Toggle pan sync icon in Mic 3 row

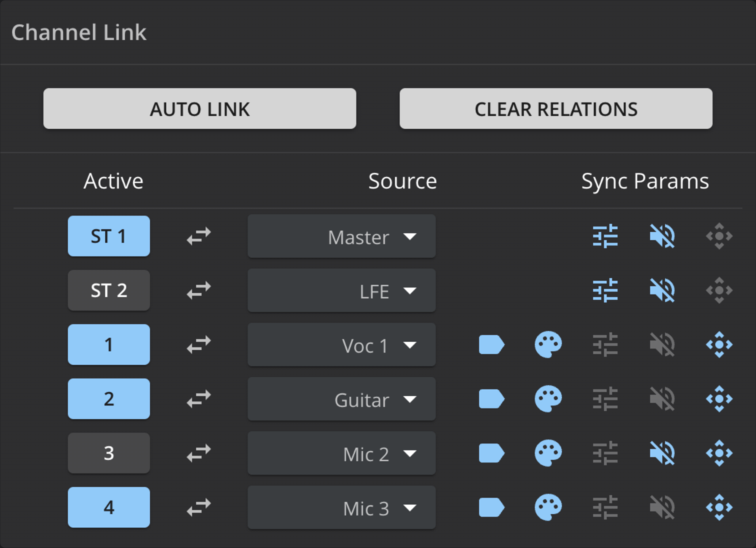(719, 507)
